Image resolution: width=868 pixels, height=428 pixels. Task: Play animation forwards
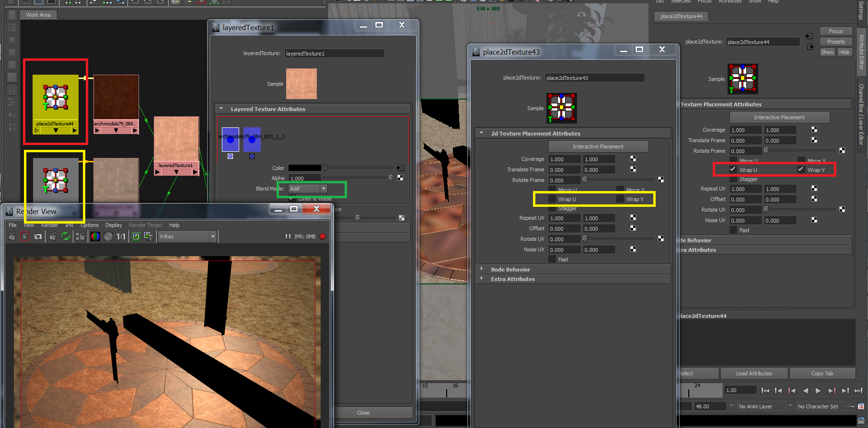(818, 391)
